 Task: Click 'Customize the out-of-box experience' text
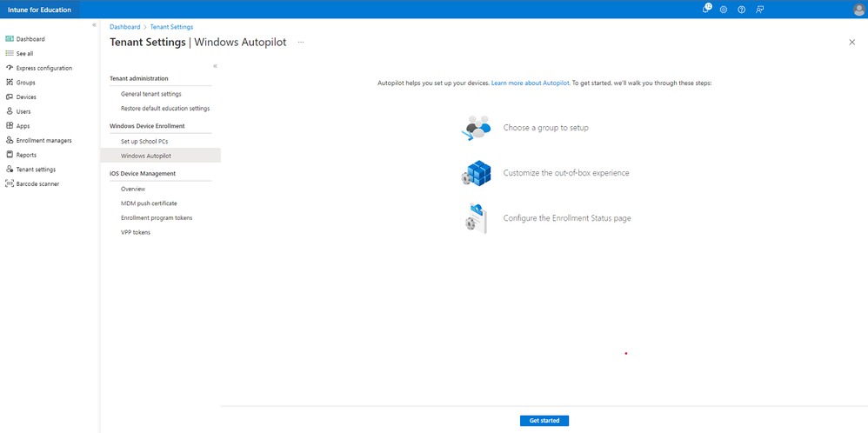[x=566, y=173]
